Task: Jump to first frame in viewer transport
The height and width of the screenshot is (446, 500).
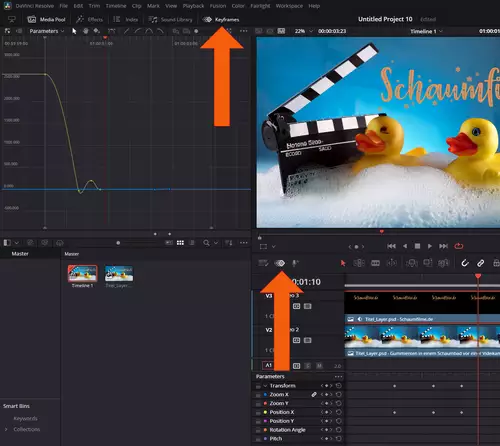Action: coord(391,246)
